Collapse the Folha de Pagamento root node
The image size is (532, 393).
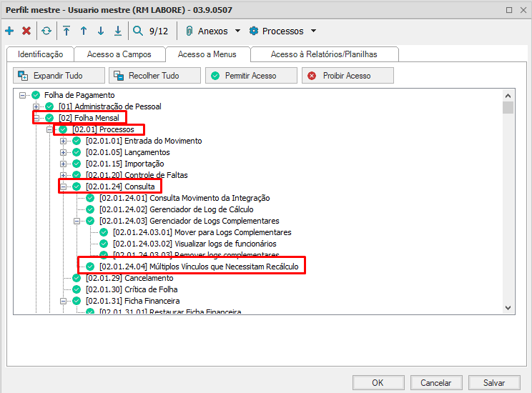[x=22, y=95]
